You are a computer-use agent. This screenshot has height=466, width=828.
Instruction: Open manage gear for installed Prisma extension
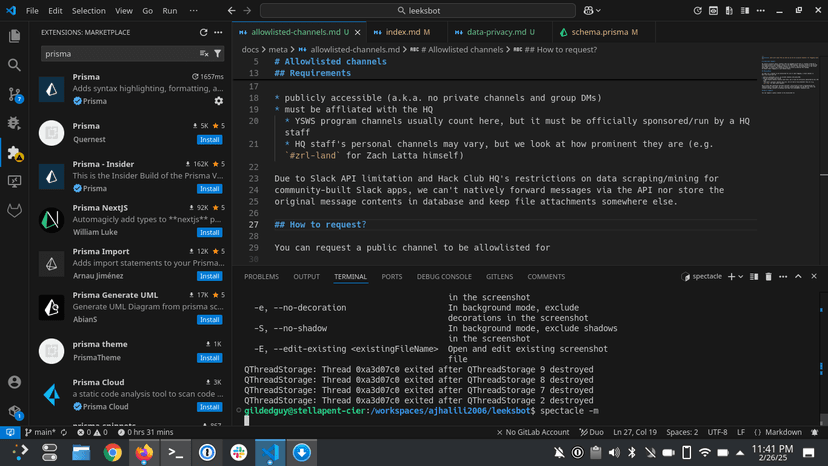[x=219, y=101]
